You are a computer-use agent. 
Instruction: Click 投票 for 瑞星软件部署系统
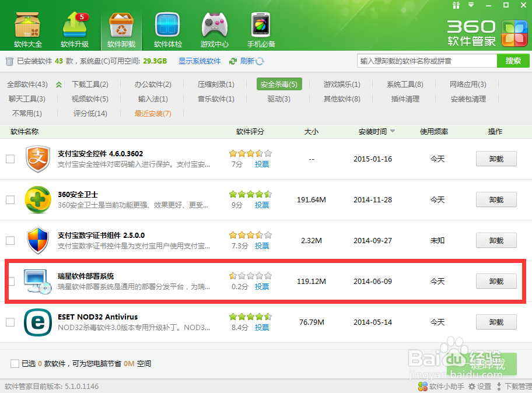pyautogui.click(x=262, y=287)
